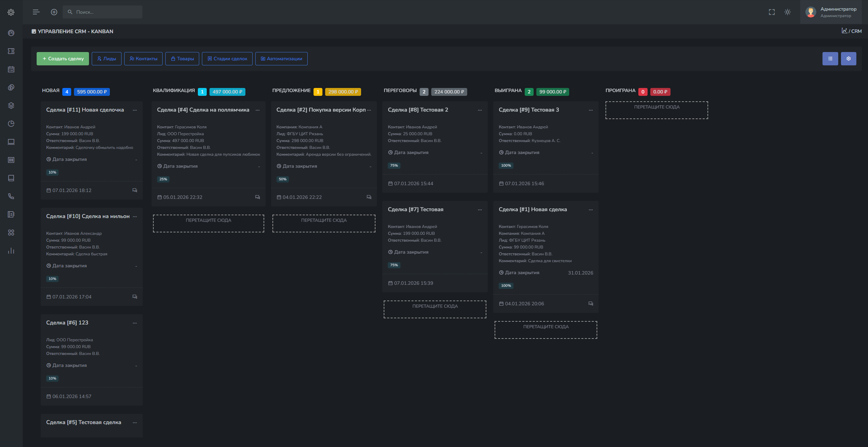Viewport: 868px width, 447px height.
Task: Open the bar chart icon in sidebar
Action: (x=11, y=251)
